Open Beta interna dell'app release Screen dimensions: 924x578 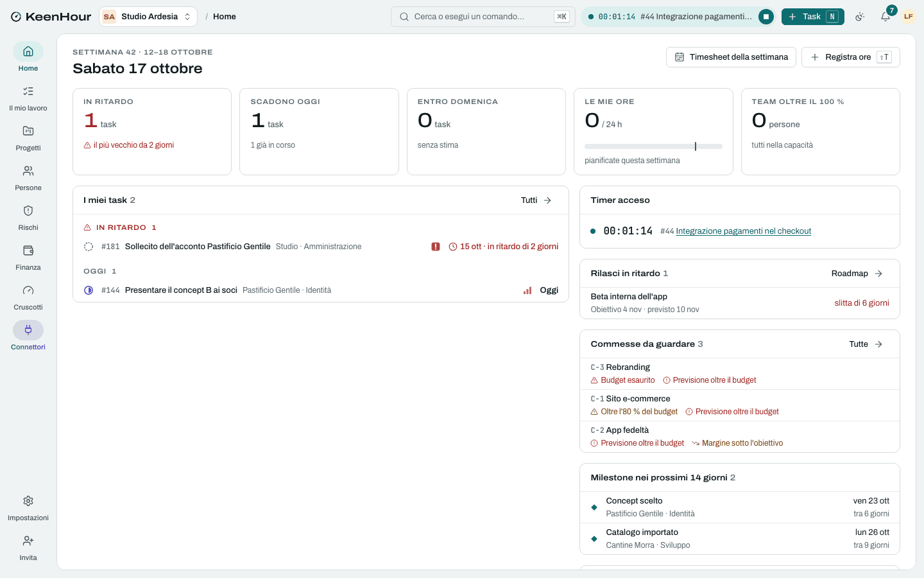point(739,303)
